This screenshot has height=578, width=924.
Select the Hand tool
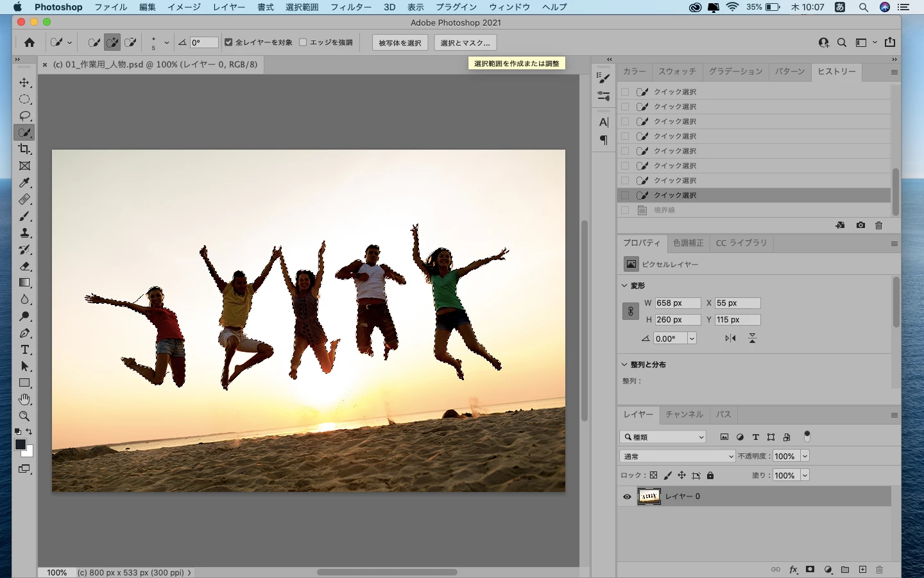tap(24, 399)
